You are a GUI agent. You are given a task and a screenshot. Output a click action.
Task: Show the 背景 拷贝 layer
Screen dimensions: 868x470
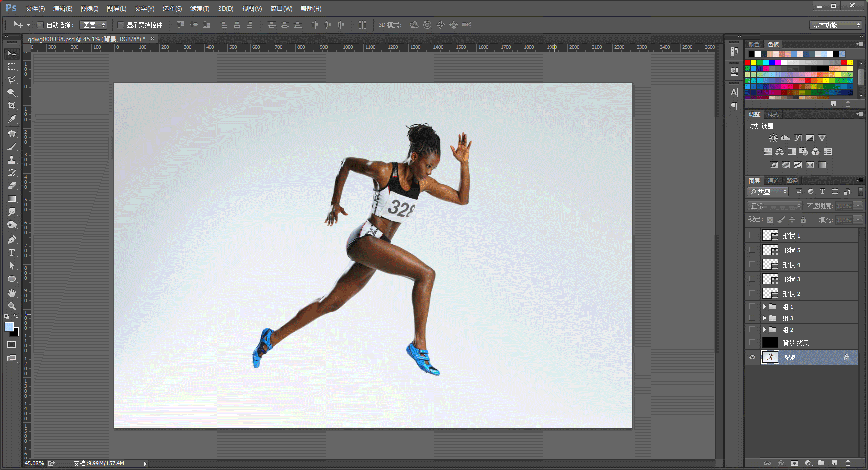(x=752, y=342)
